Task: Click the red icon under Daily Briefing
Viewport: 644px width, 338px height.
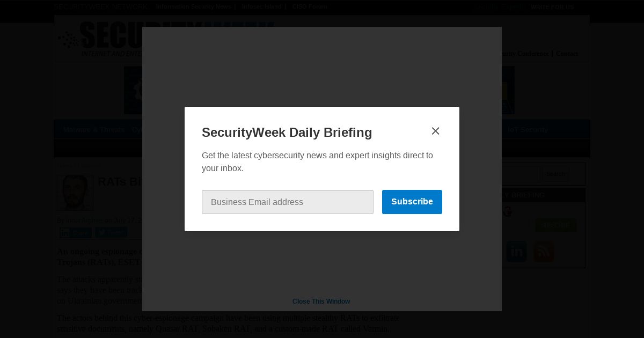Action: (x=507, y=212)
